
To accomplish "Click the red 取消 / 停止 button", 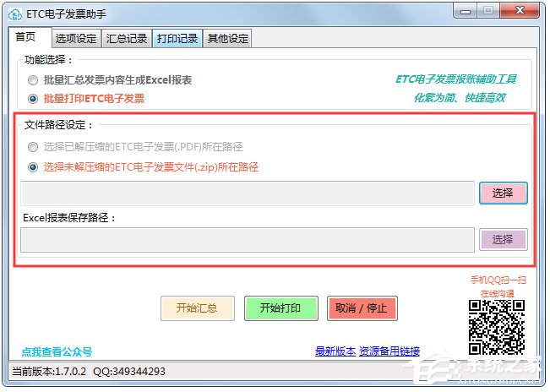I will (x=362, y=308).
